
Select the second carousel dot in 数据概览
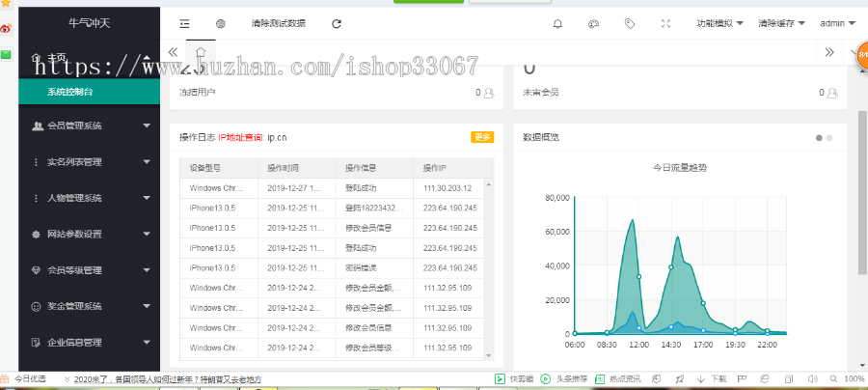pos(829,138)
